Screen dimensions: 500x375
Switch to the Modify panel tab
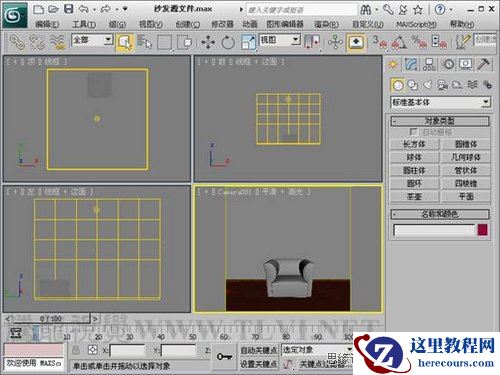pyautogui.click(x=411, y=64)
